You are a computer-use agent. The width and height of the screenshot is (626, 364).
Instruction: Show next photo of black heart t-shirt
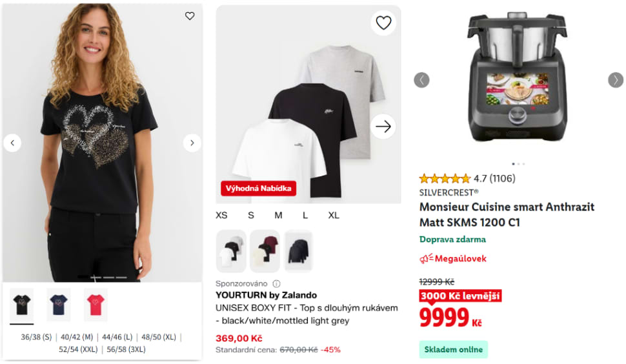pyautogui.click(x=192, y=143)
